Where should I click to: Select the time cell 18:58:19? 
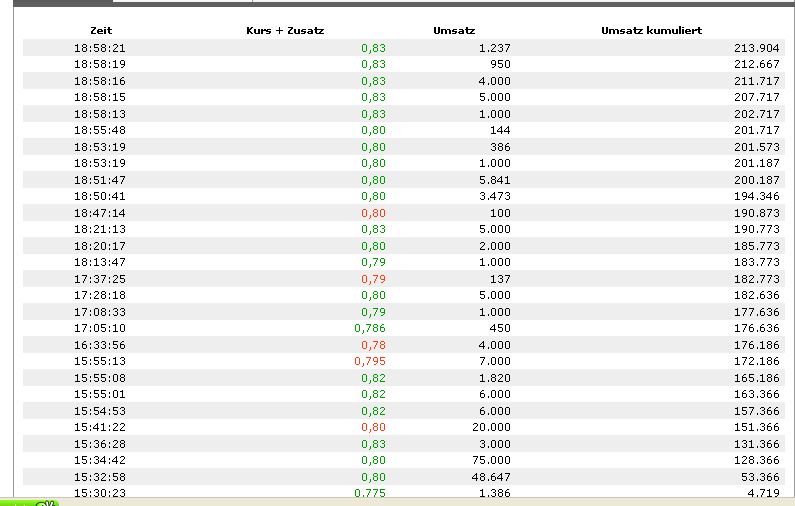pos(100,64)
